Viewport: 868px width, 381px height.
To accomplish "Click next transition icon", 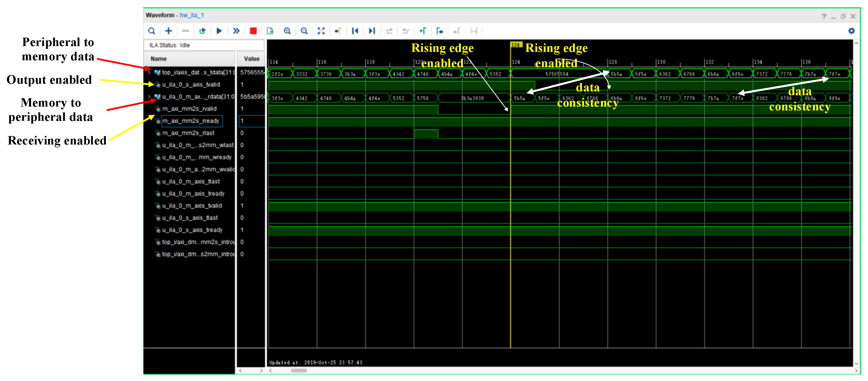I will pyautogui.click(x=406, y=31).
